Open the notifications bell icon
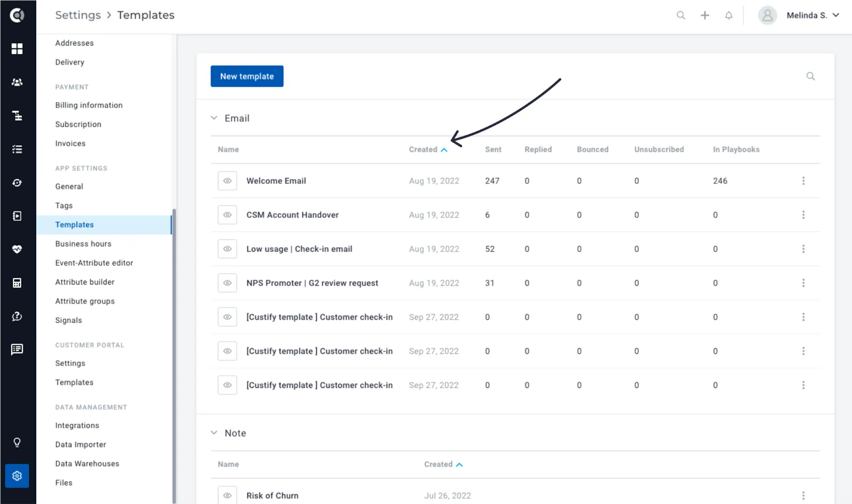 (728, 15)
